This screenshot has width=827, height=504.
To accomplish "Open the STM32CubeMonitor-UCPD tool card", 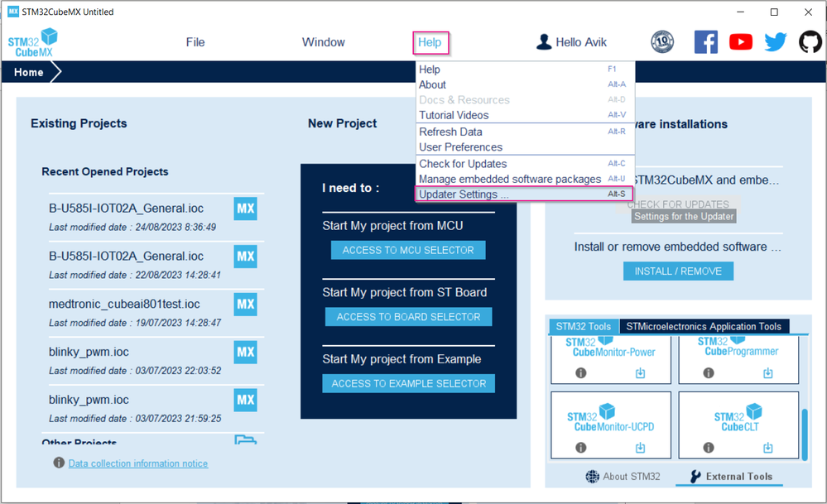I will click(x=611, y=425).
